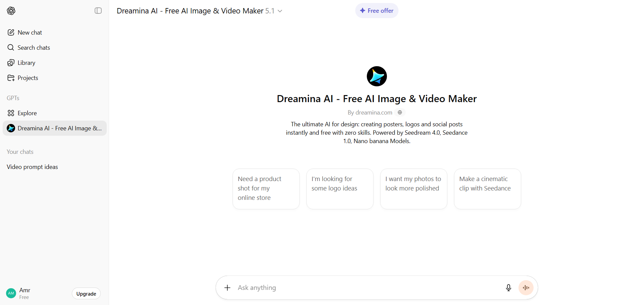Click the sparkle icon in Free offer
This screenshot has width=644, height=305.
click(362, 11)
